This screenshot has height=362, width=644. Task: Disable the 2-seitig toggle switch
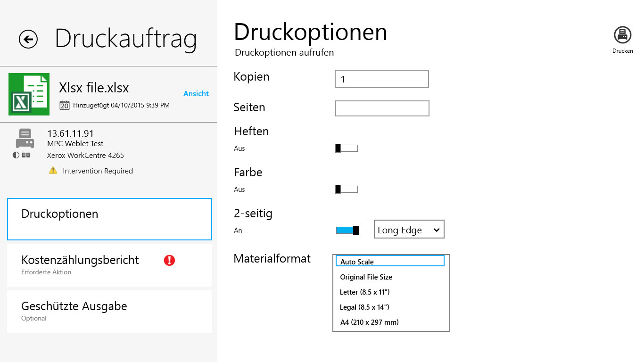click(347, 230)
